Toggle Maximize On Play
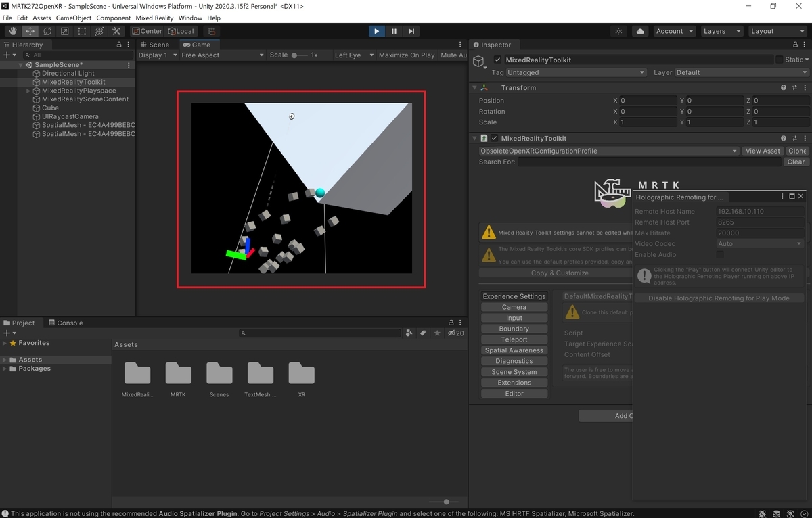This screenshot has width=812, height=518. click(x=407, y=55)
